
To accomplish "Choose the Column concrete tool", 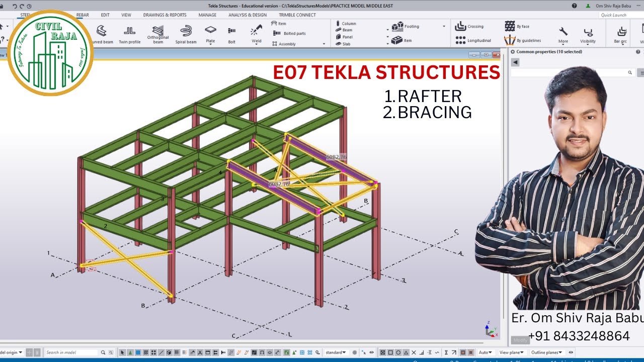I will pyautogui.click(x=346, y=23).
